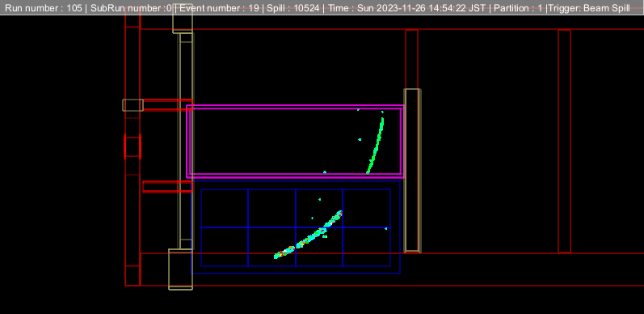Click the tan box at bottom left
This screenshot has width=644, height=314.
point(180,269)
